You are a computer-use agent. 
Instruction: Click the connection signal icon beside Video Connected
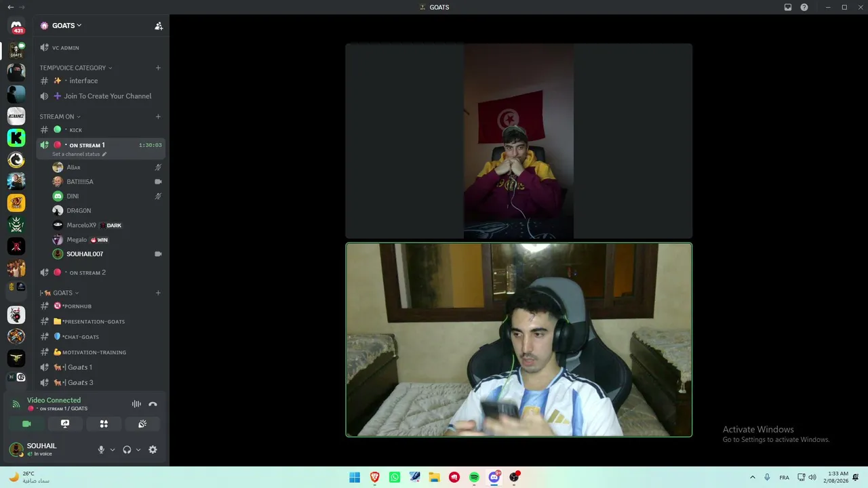(x=16, y=404)
